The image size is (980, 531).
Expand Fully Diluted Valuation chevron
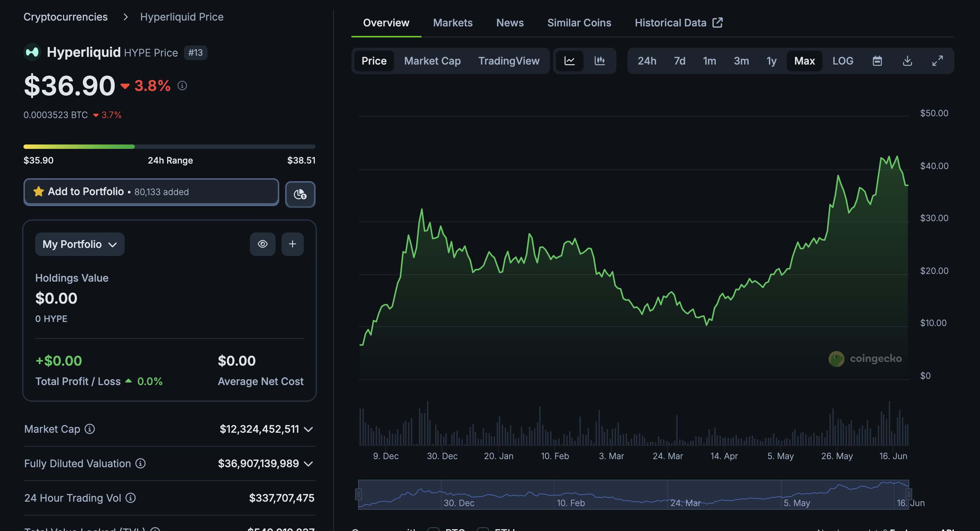309,464
